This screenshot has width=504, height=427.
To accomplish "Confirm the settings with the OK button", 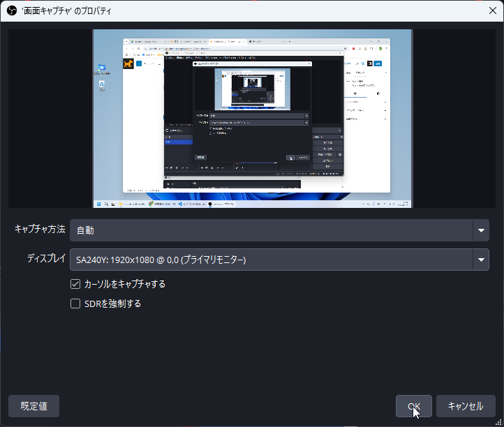I will point(414,406).
